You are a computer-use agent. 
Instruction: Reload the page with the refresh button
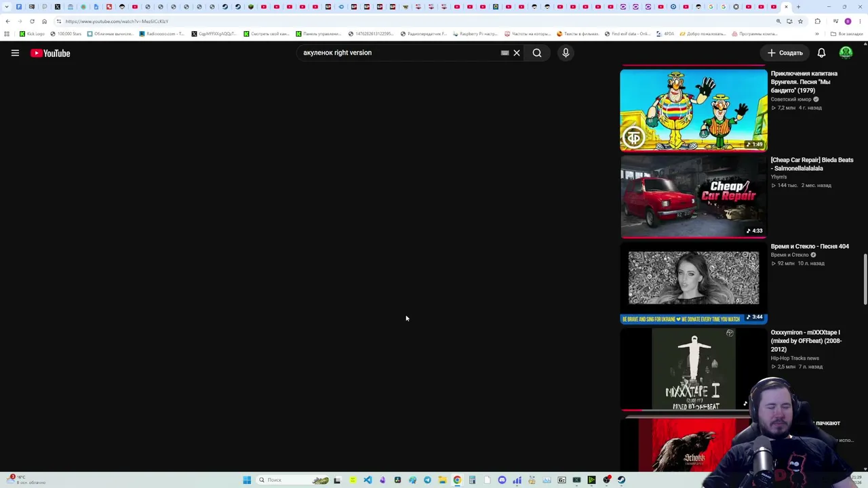tap(32, 22)
